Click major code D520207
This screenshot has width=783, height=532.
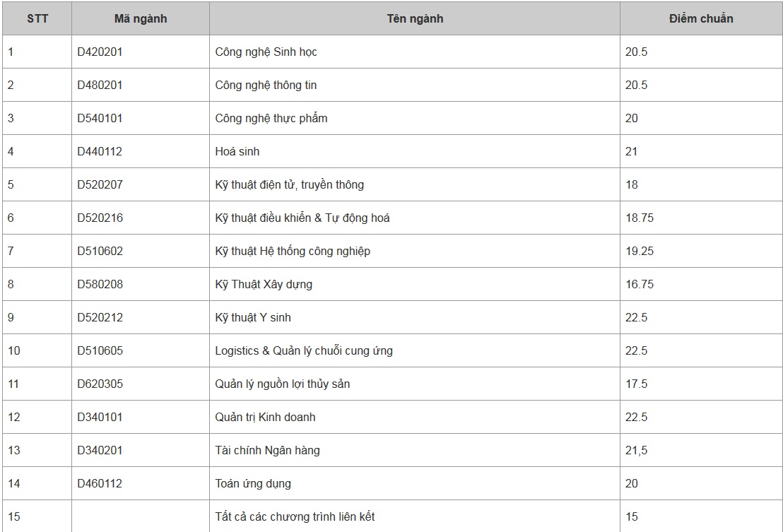[100, 185]
